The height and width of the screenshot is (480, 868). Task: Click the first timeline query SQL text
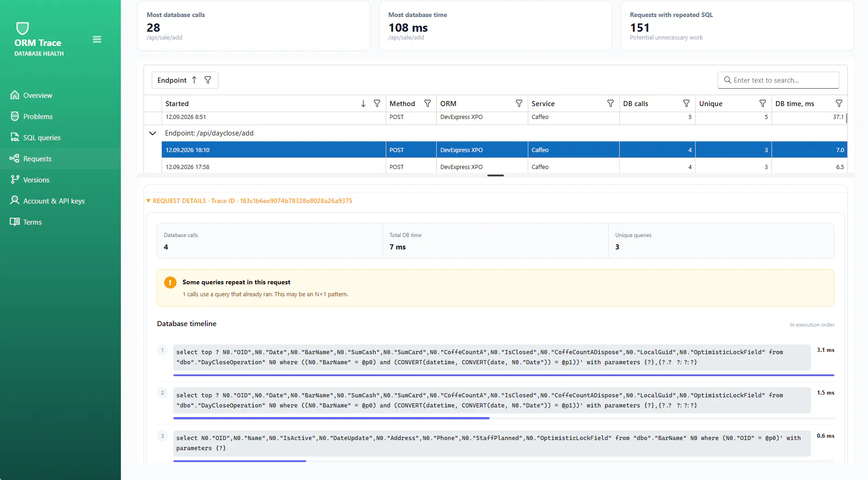tap(491, 357)
